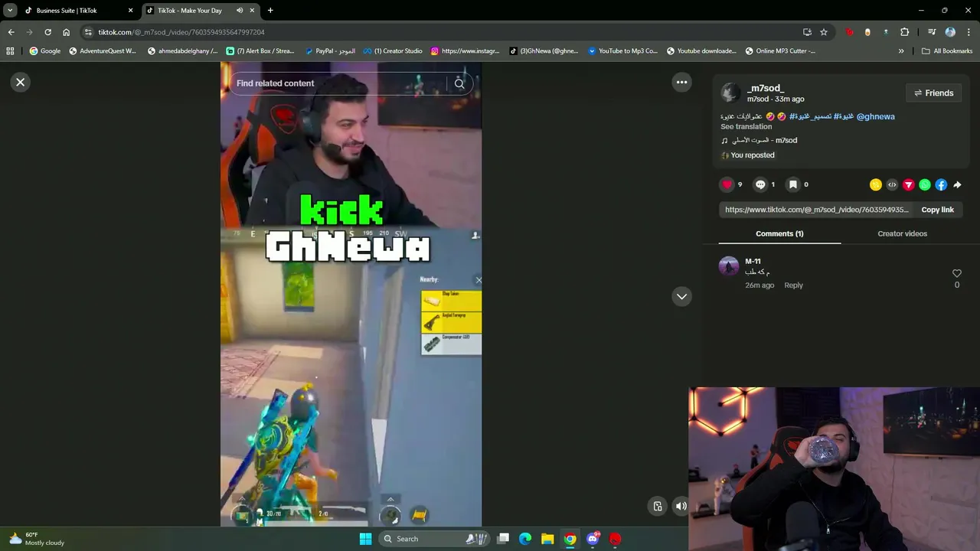
Task: Reload the page
Action: [47, 32]
